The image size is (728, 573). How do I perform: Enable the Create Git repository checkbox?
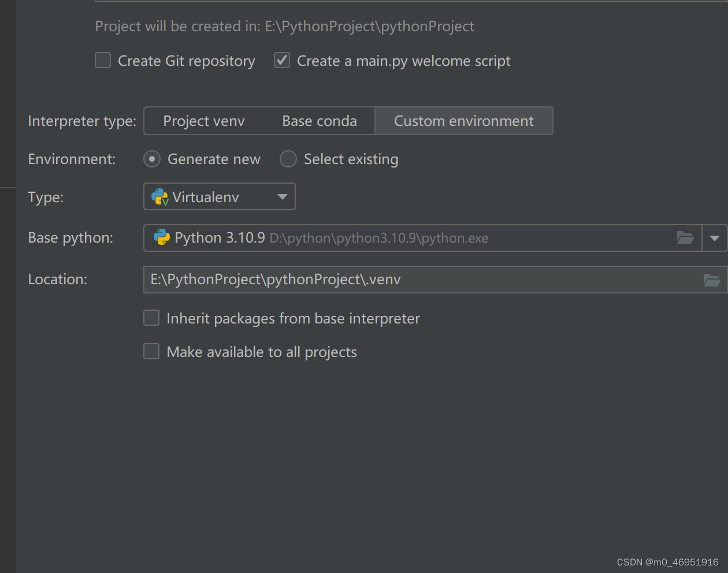pyautogui.click(x=102, y=60)
